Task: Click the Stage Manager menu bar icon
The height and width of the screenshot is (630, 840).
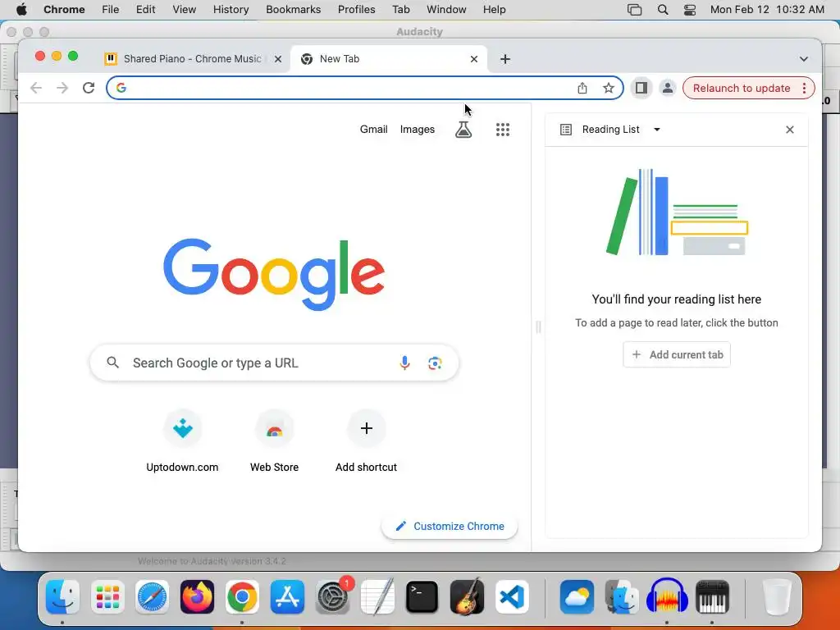Action: coord(634,10)
